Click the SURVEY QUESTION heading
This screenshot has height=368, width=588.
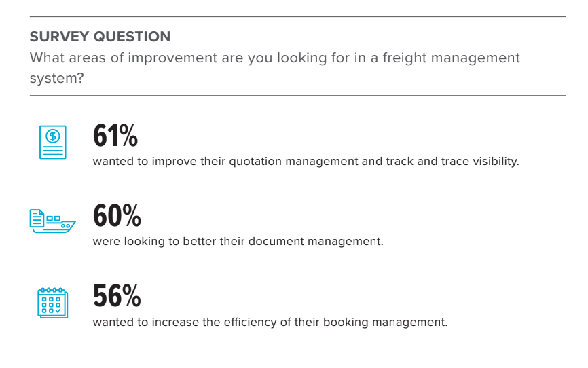tap(100, 37)
